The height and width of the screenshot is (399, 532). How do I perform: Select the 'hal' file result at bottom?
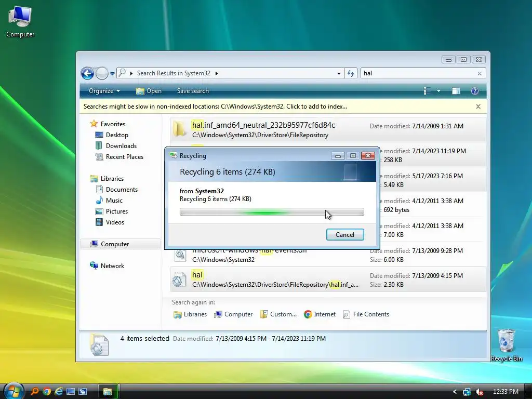[328, 280]
